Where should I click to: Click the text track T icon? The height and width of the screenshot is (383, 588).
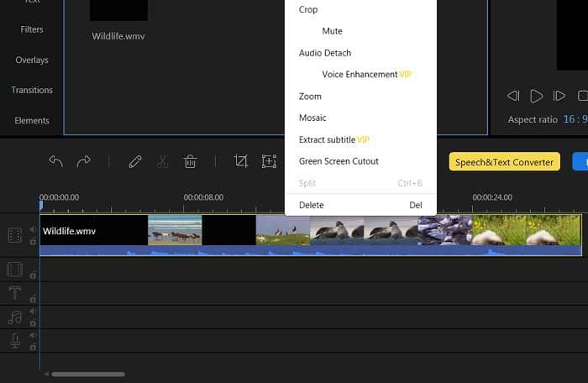pyautogui.click(x=15, y=293)
